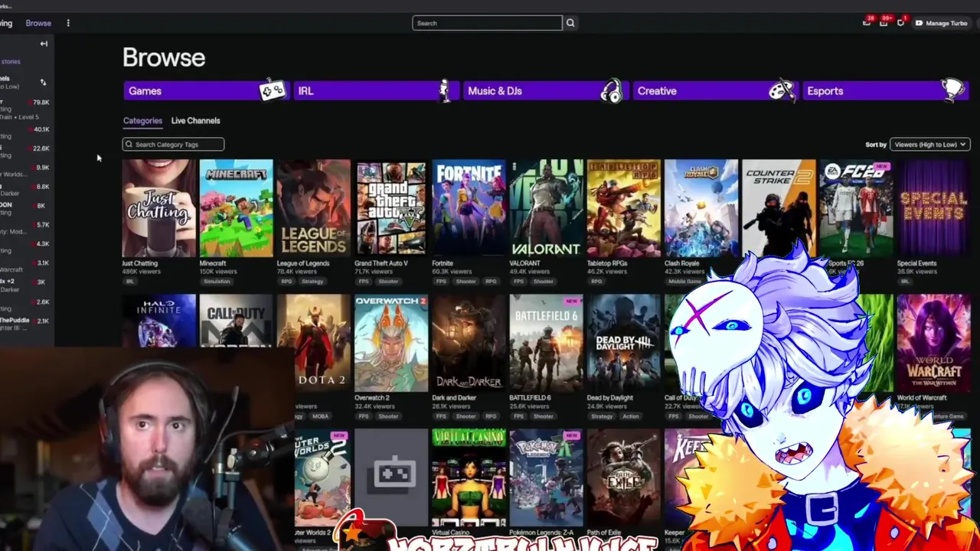
Task: Click the microphone figure icon on IRL banner
Action: click(444, 90)
